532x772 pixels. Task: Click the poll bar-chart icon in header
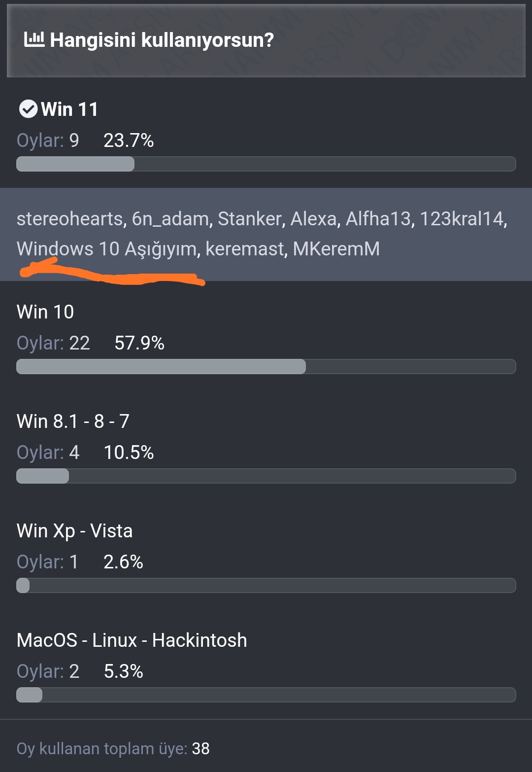click(x=34, y=39)
